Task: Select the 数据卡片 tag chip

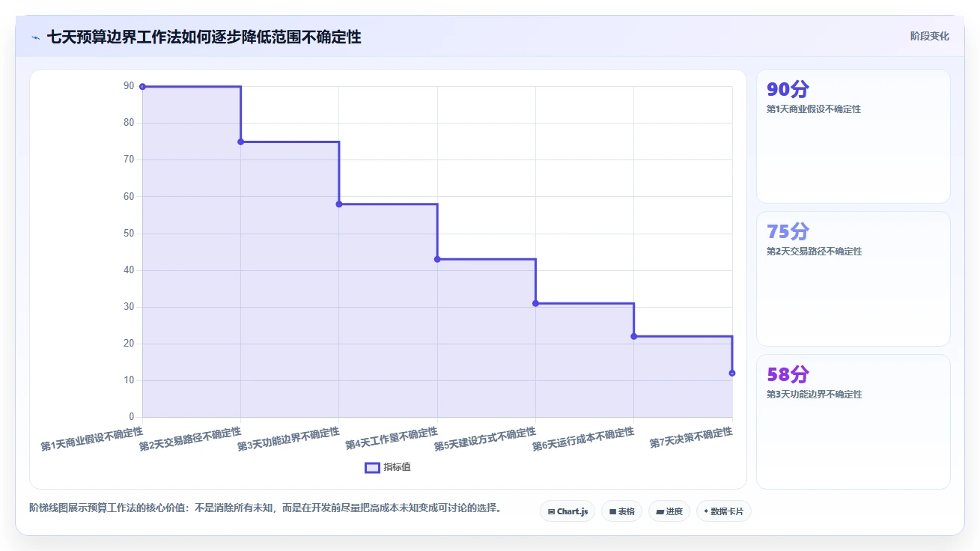Action: [723, 511]
